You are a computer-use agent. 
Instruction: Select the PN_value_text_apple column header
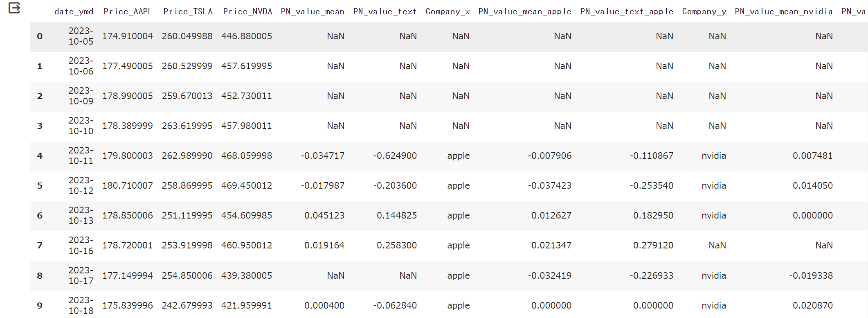(627, 12)
